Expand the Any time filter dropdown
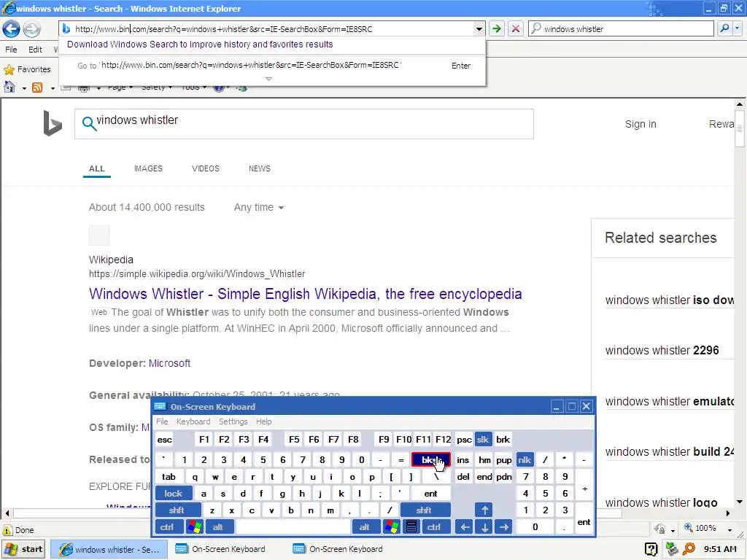The height and width of the screenshot is (560, 747). pos(259,208)
